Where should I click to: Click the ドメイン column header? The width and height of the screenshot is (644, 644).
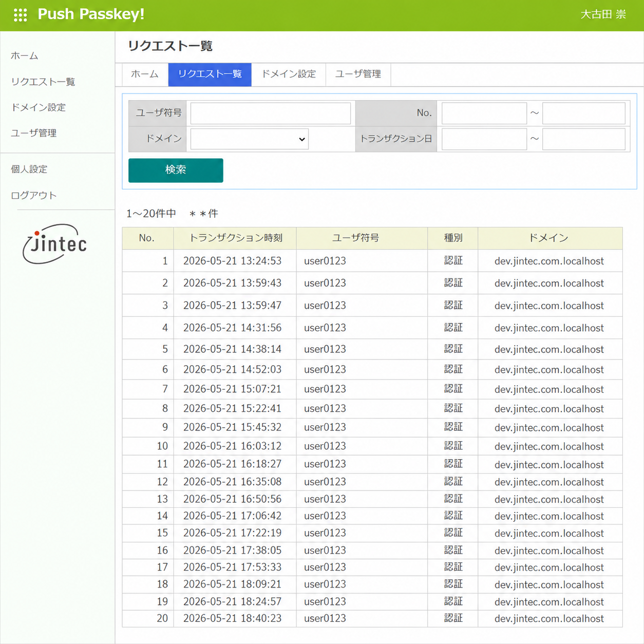coord(550,238)
